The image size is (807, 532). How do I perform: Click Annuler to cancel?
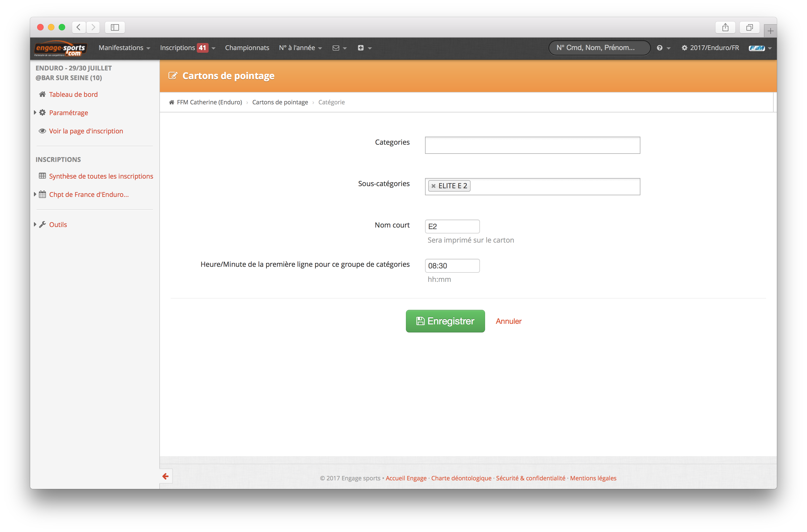pyautogui.click(x=508, y=321)
